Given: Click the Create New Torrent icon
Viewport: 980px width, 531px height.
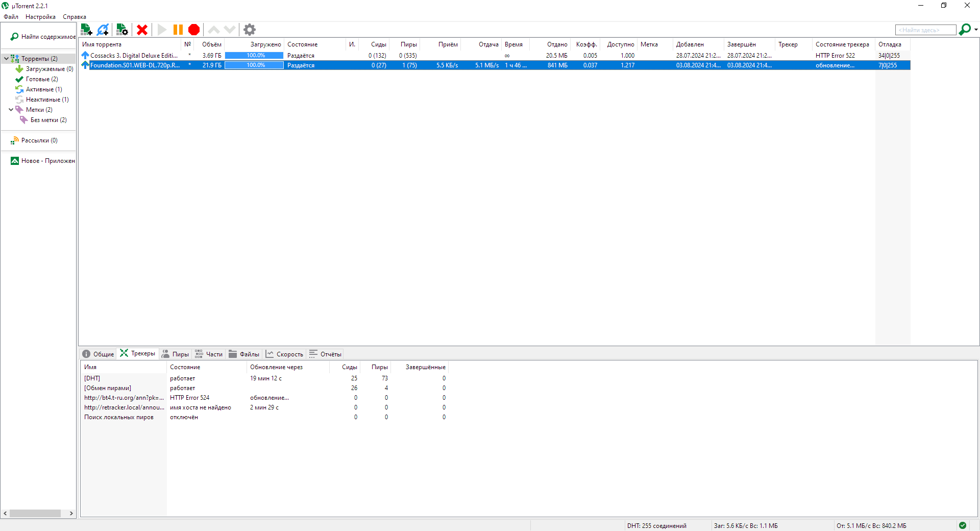Looking at the screenshot, I should 122,30.
